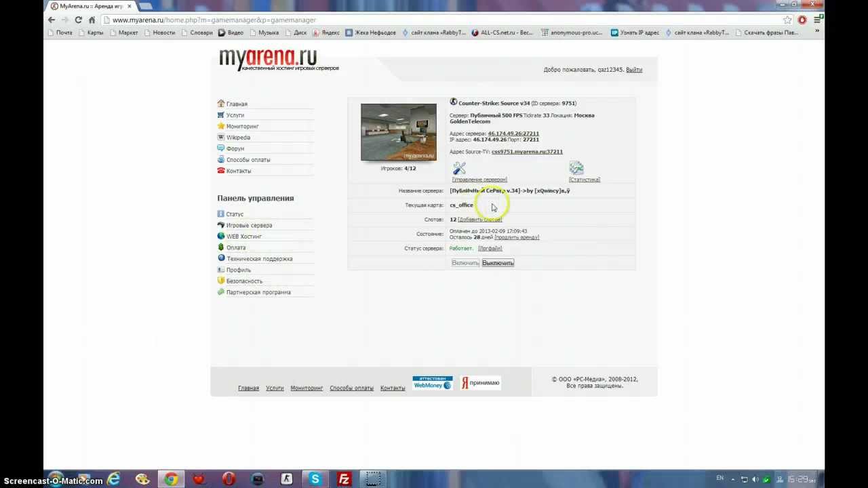This screenshot has height=488, width=868.
Task: Open the Карты bookmark
Action: point(91,33)
